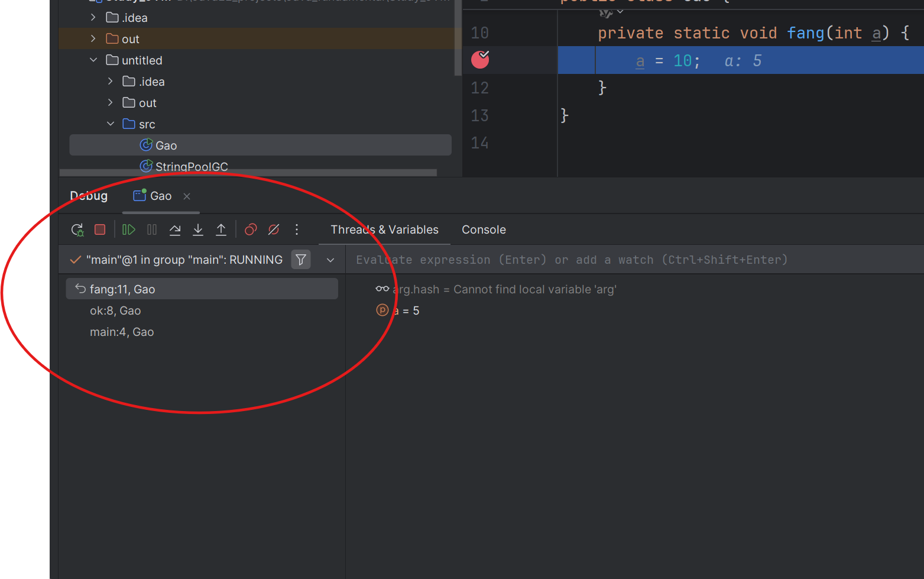Expand the highlighted out folder
Screen dimensions: 924x579
[93, 39]
